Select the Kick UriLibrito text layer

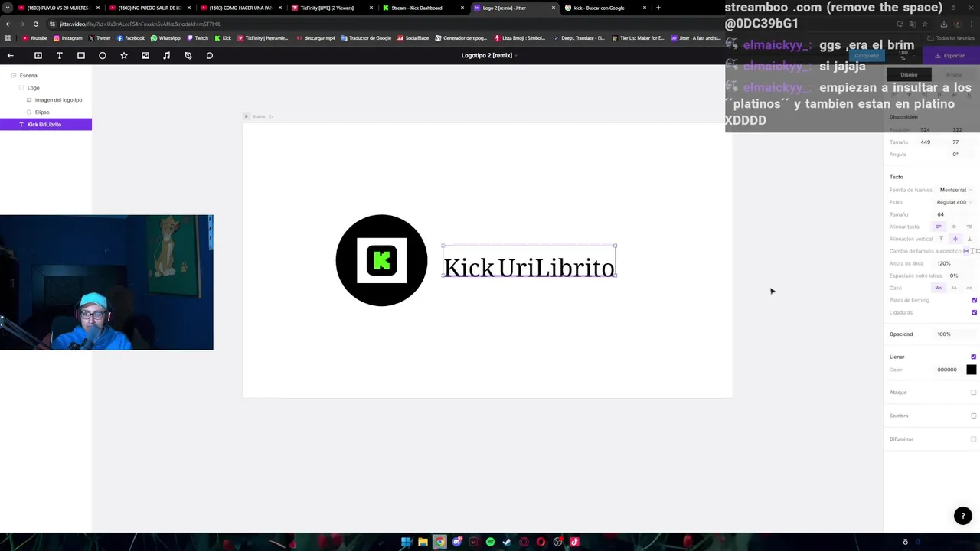click(46, 124)
